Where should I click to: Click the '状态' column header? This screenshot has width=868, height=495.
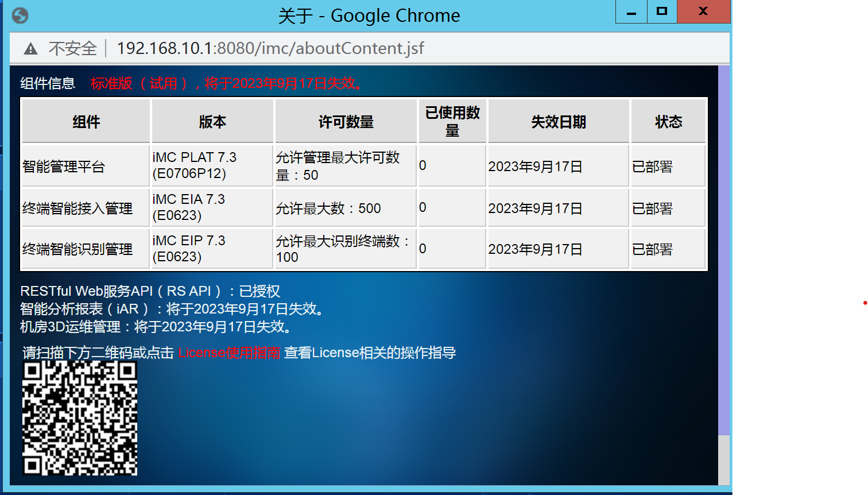pos(669,121)
